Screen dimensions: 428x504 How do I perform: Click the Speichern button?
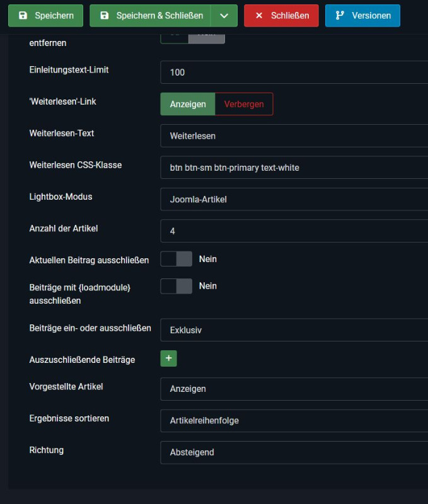45,16
